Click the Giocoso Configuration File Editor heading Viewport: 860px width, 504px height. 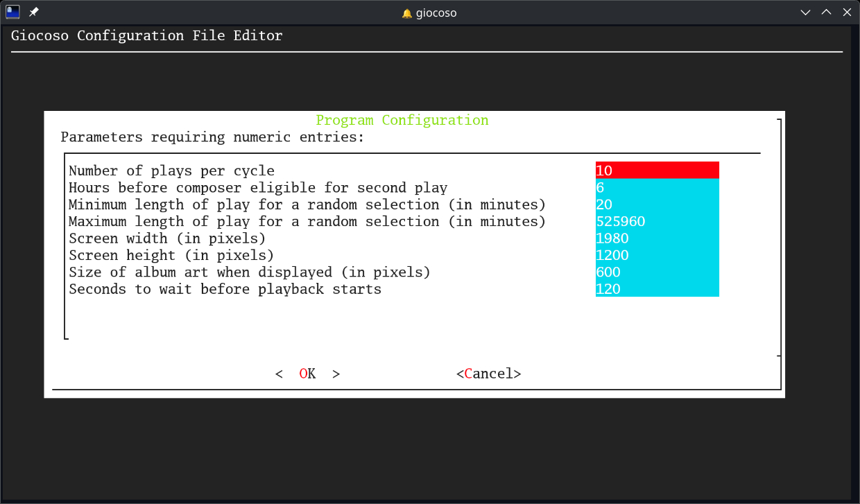click(146, 35)
